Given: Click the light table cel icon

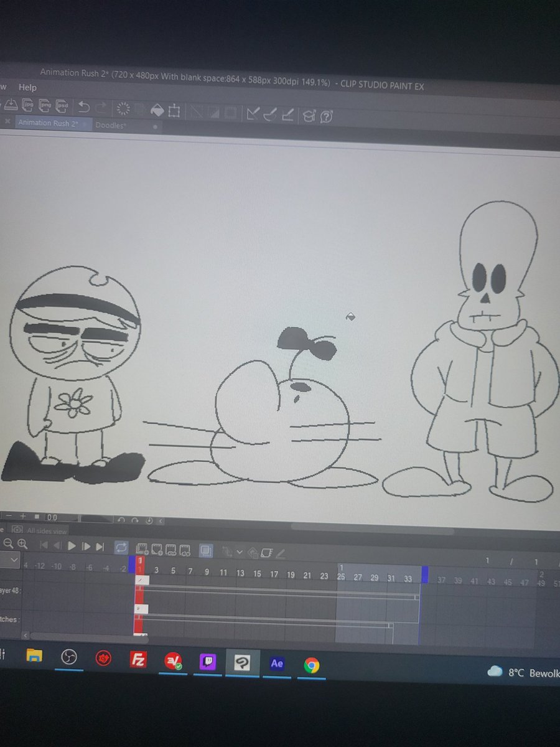Looking at the screenshot, I should click(266, 553).
